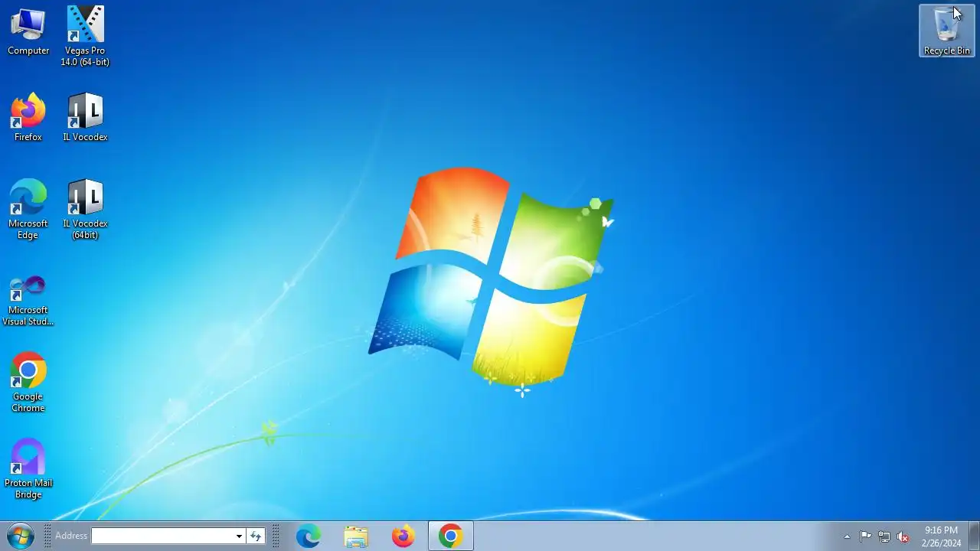The width and height of the screenshot is (980, 551).
Task: Open the muted volume tray icon
Action: tap(903, 536)
